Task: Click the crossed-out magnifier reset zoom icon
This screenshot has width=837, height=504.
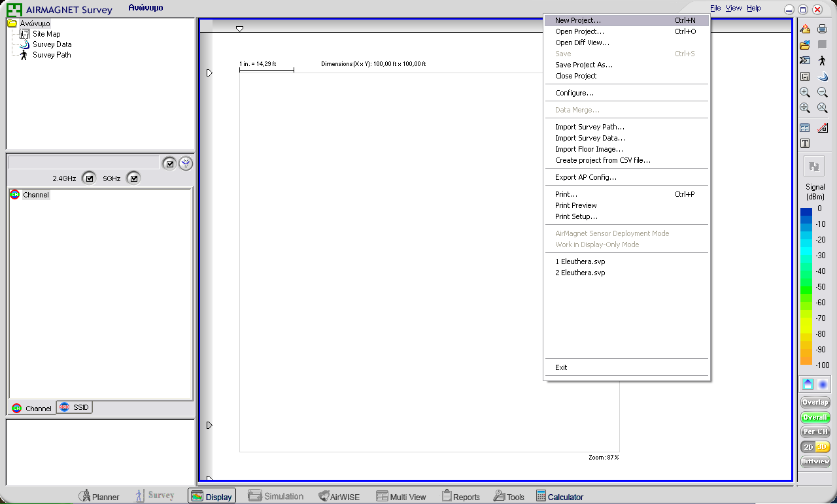Action: pyautogui.click(x=823, y=108)
